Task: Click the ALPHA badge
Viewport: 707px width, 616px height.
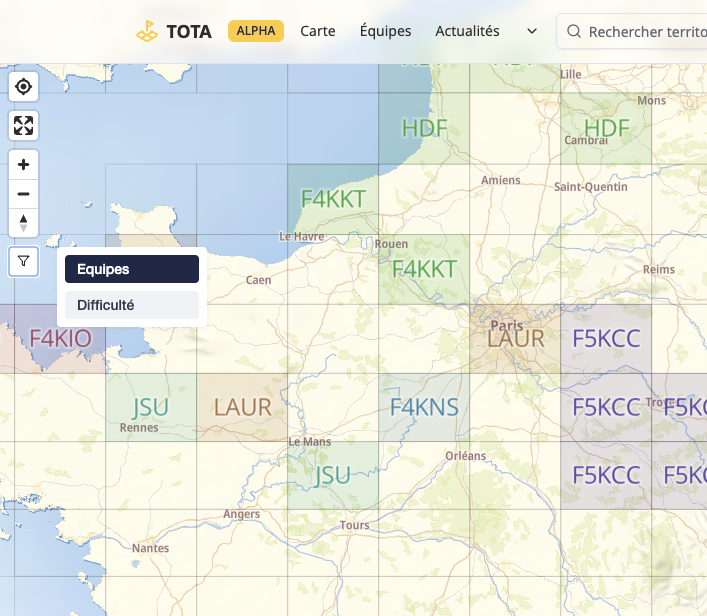Action: pos(256,31)
